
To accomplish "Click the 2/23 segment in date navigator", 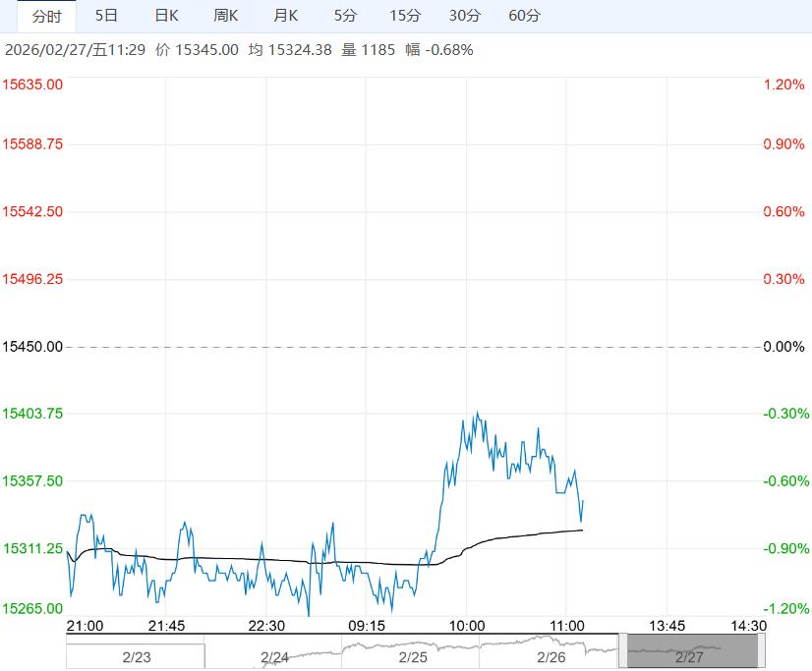I will 136,657.
